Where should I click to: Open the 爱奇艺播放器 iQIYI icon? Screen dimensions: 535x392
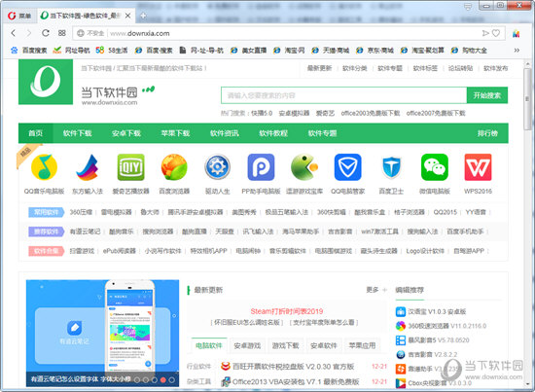tap(130, 167)
